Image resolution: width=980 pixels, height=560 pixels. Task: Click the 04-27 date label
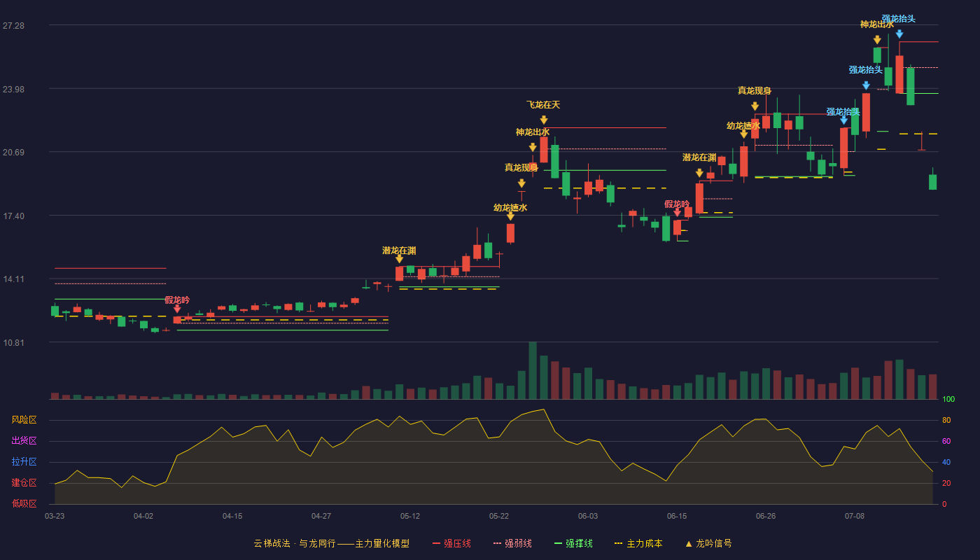(x=321, y=516)
